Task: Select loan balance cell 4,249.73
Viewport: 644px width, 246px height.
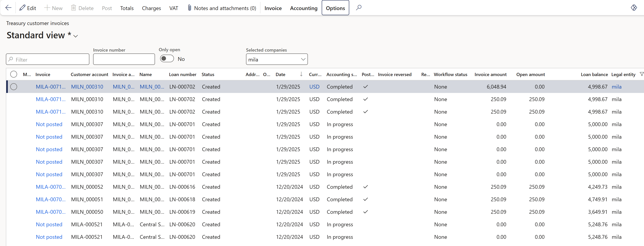Action: pyautogui.click(x=598, y=187)
